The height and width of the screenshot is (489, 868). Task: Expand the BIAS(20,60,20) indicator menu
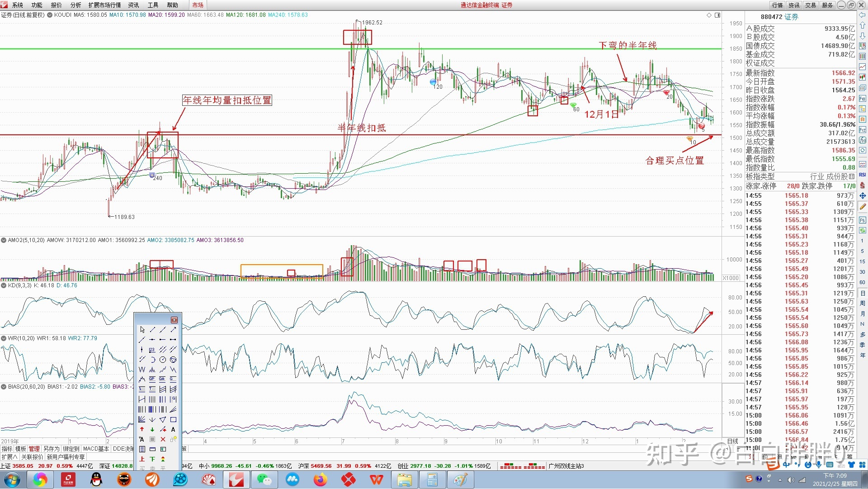coord(4,387)
